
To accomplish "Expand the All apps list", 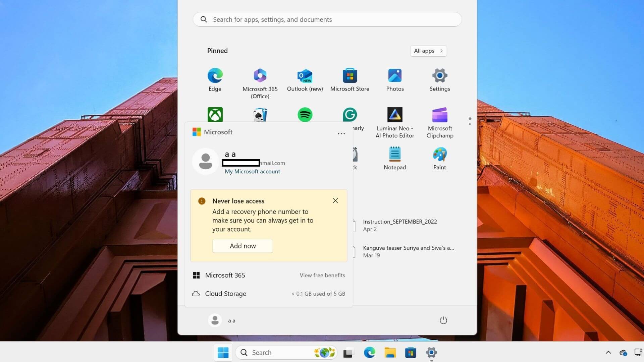I will point(428,51).
